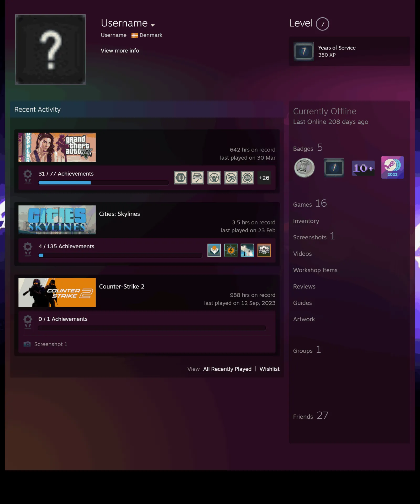Open the Counter-Strike 2 title link
Viewport: 420px width, 504px height.
point(122,287)
